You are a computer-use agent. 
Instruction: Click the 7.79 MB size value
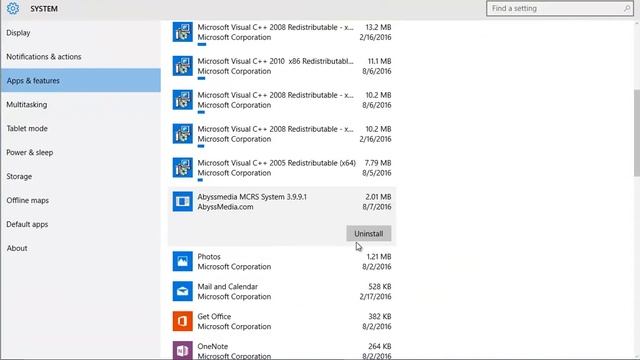click(x=378, y=163)
